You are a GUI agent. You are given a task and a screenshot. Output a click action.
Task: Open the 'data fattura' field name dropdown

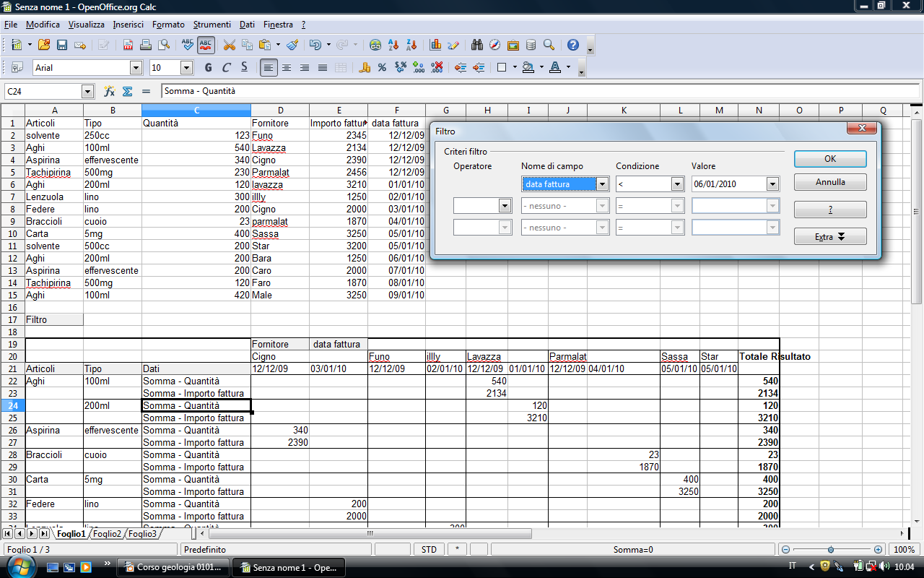click(603, 184)
